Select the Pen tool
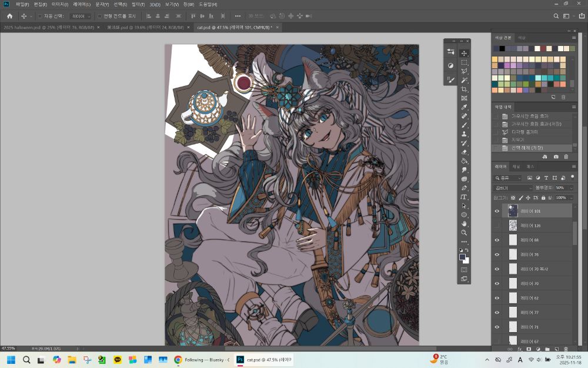This screenshot has height=368, width=588. pyautogui.click(x=464, y=188)
